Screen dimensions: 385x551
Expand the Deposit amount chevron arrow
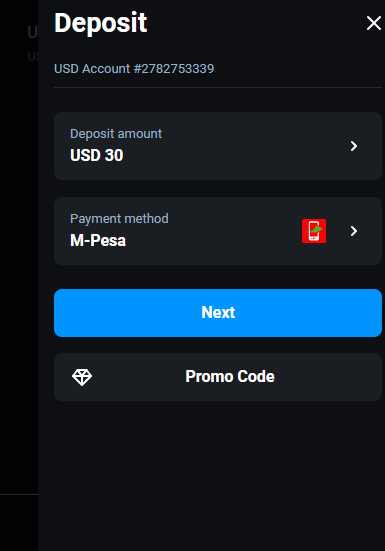354,146
